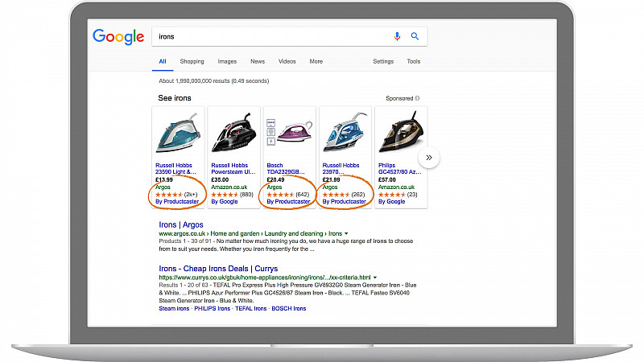
Task: Open search Settings
Action: tap(383, 62)
